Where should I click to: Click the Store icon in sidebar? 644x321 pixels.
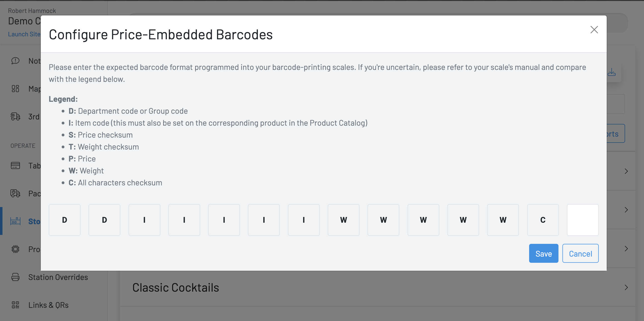pos(15,221)
